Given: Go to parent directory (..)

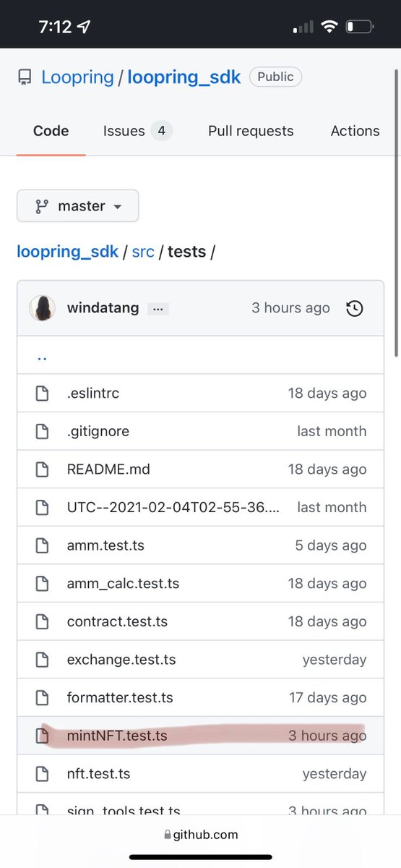Looking at the screenshot, I should coord(42,357).
